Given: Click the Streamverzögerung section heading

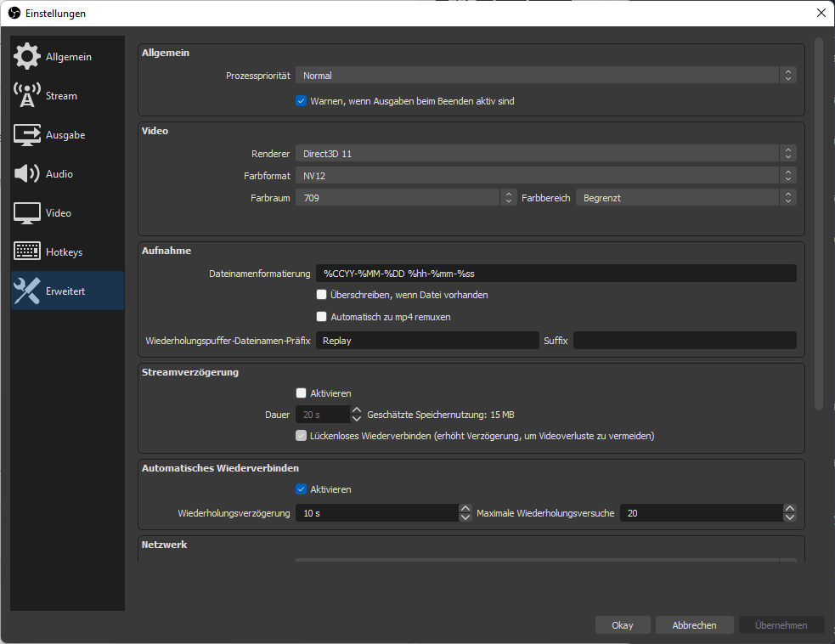Looking at the screenshot, I should [x=190, y=372].
